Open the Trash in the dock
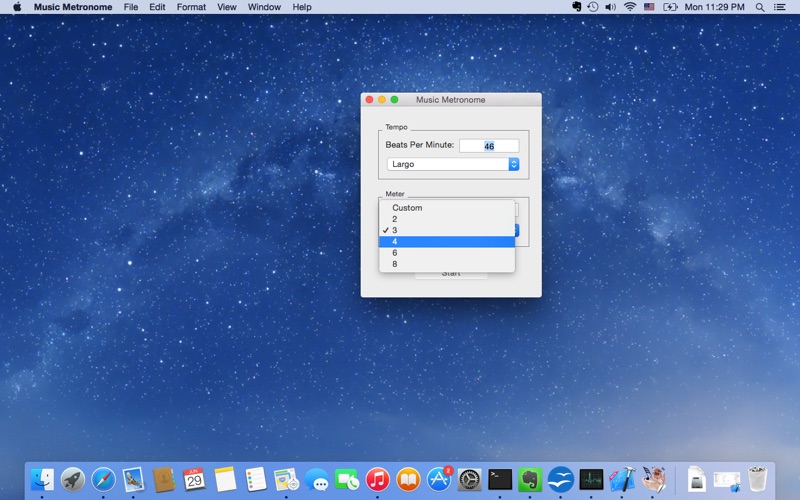The height and width of the screenshot is (500, 800). click(x=757, y=480)
